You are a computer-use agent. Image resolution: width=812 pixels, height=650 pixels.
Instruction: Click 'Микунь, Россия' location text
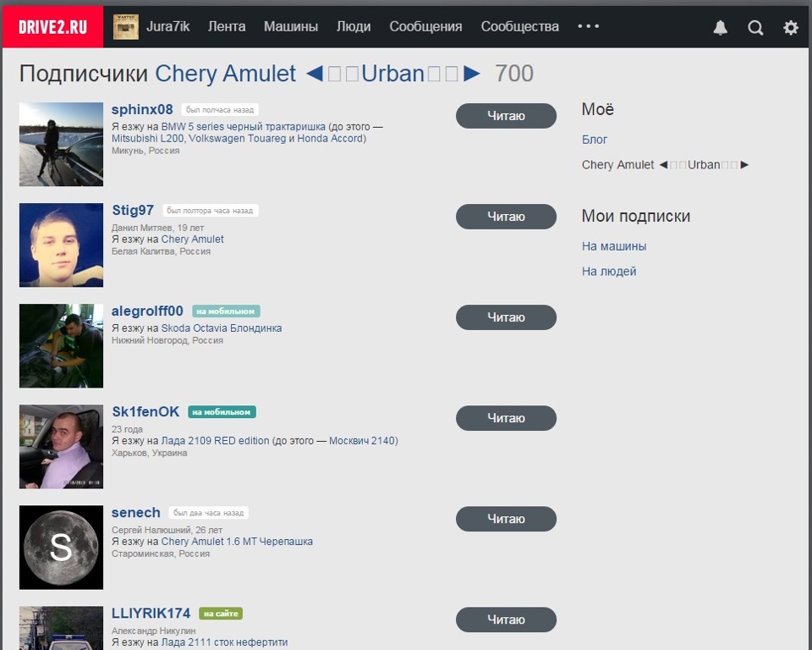click(145, 151)
